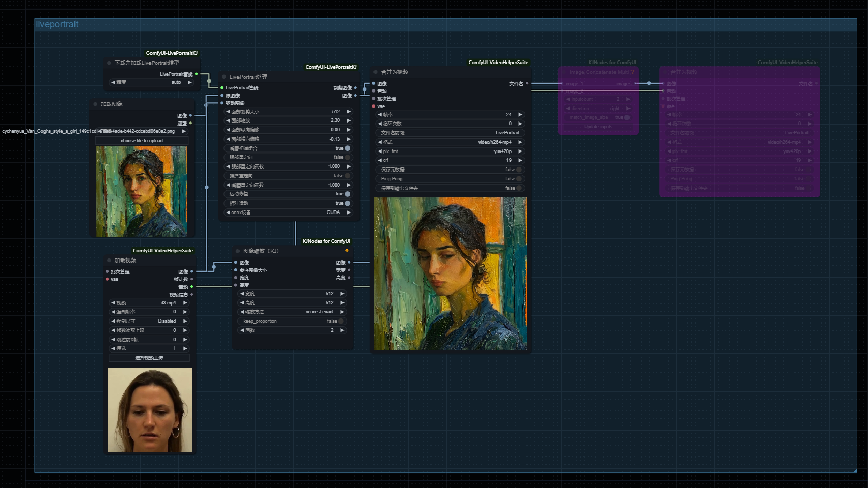
Task: Open the 格式 video/h264-mp4 dropdown on active node
Action: click(450, 142)
